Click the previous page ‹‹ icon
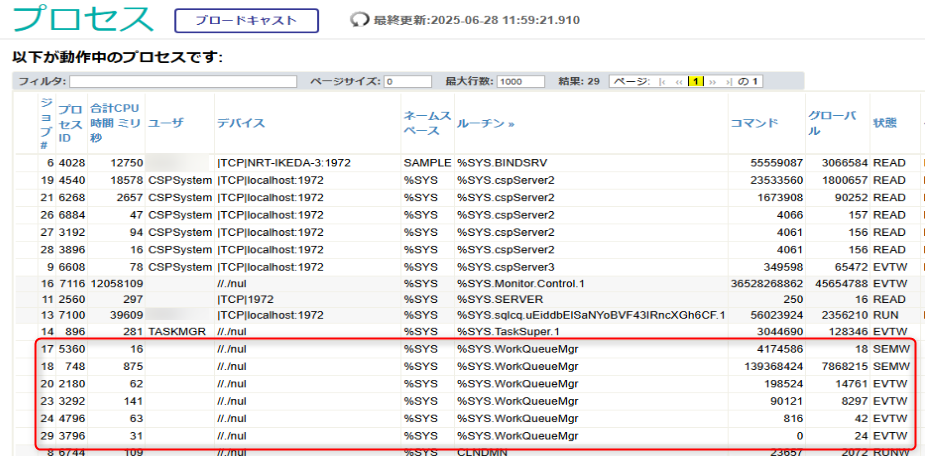 tap(680, 82)
